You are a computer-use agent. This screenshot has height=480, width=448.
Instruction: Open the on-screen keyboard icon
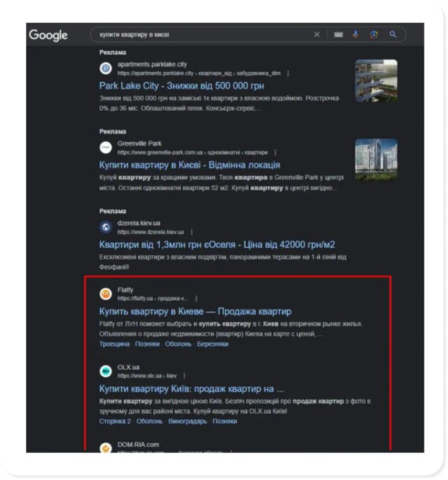pyautogui.click(x=338, y=35)
